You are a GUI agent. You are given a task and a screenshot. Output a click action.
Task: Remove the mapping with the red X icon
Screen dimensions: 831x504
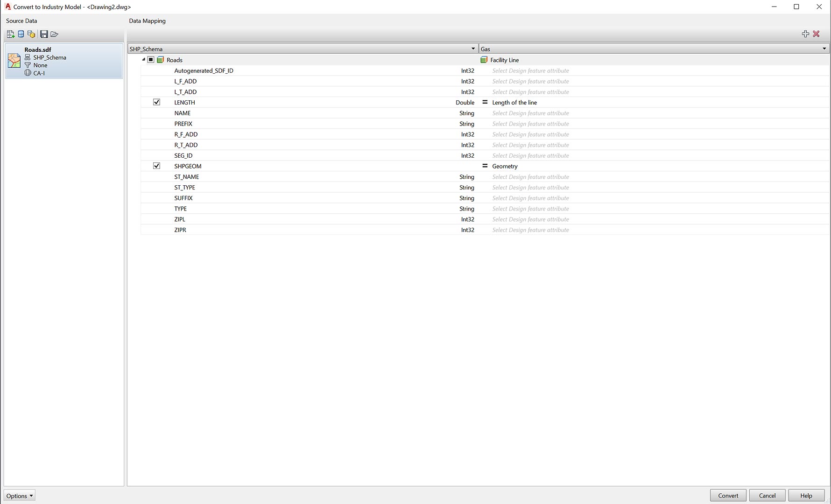coord(816,34)
